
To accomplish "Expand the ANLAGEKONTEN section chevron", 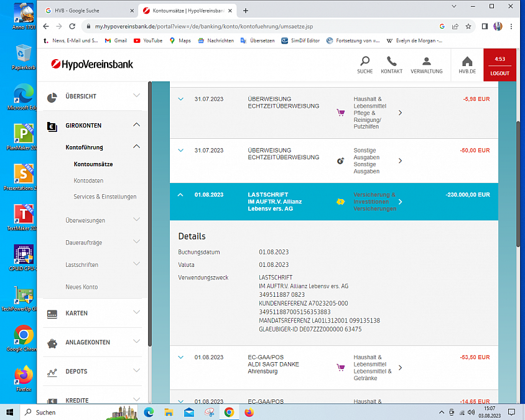I will pyautogui.click(x=136, y=342).
